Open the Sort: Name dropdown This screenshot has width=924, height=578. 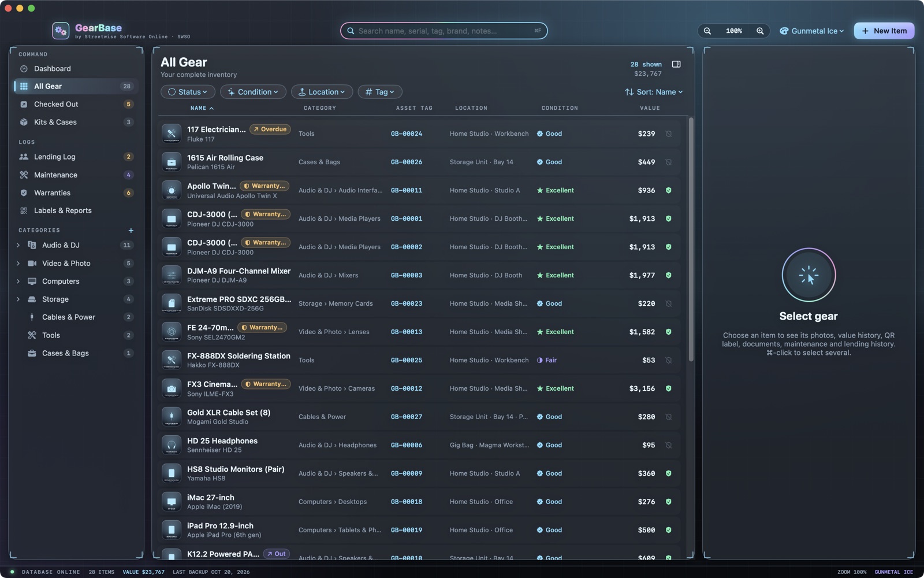tap(654, 92)
